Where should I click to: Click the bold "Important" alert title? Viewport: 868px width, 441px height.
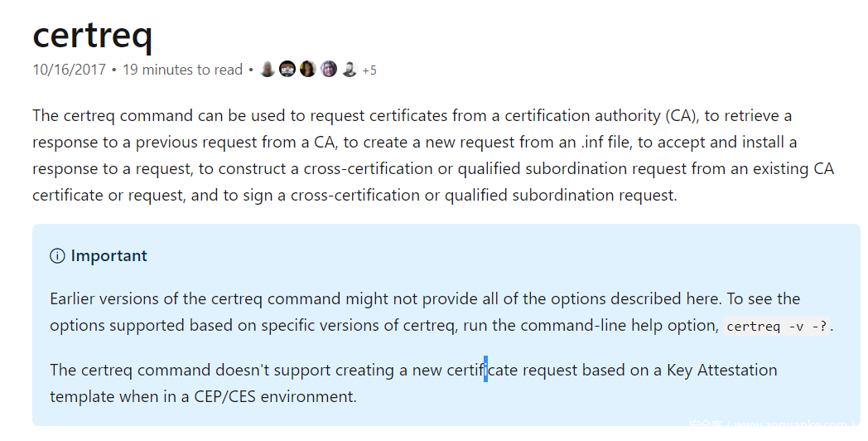(x=108, y=256)
